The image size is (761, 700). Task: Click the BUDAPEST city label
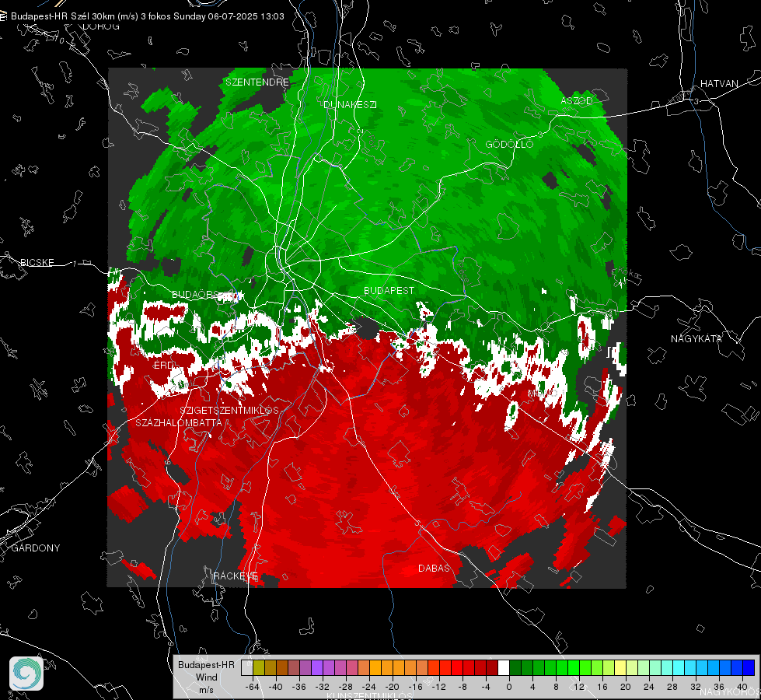pyautogui.click(x=389, y=290)
